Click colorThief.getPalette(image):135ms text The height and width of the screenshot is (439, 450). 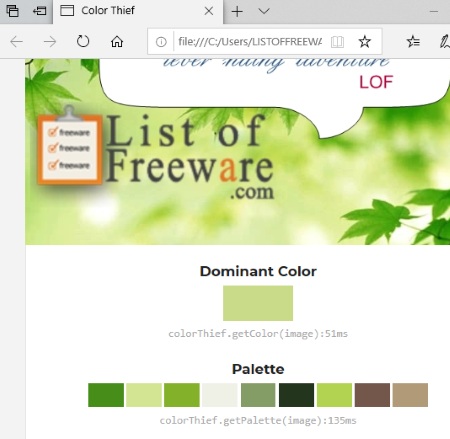click(x=258, y=421)
